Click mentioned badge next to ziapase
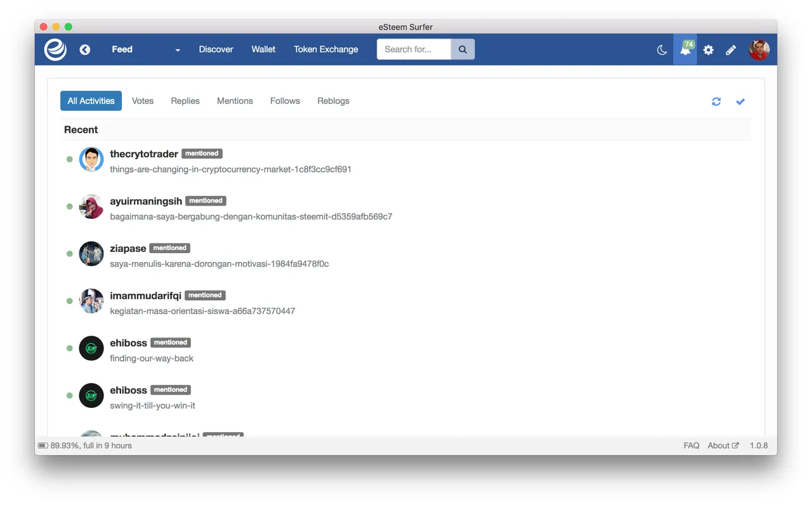This screenshot has width=812, height=505. tap(169, 248)
